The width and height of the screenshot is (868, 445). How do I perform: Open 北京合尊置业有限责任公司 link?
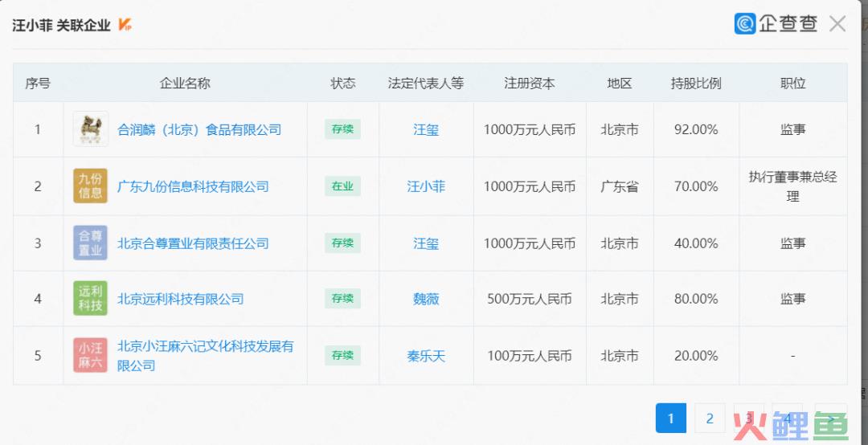tap(193, 243)
